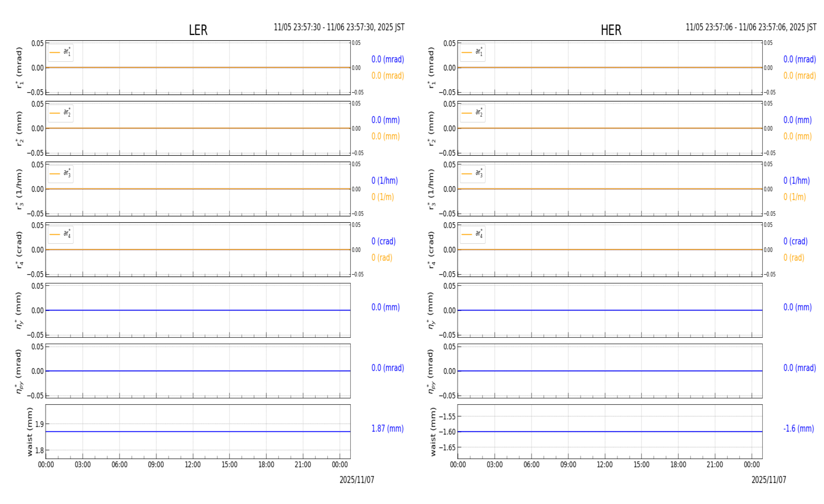Click the LER panel title

198,30
